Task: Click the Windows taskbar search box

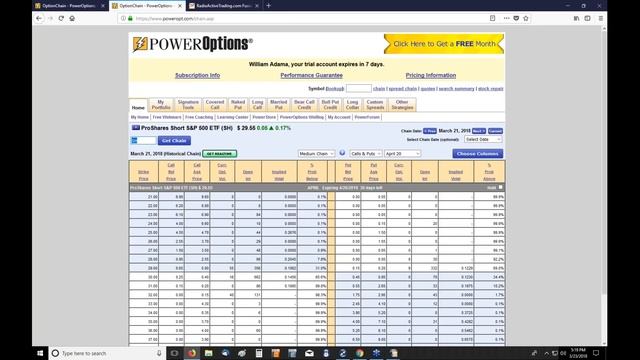Action: (108, 353)
